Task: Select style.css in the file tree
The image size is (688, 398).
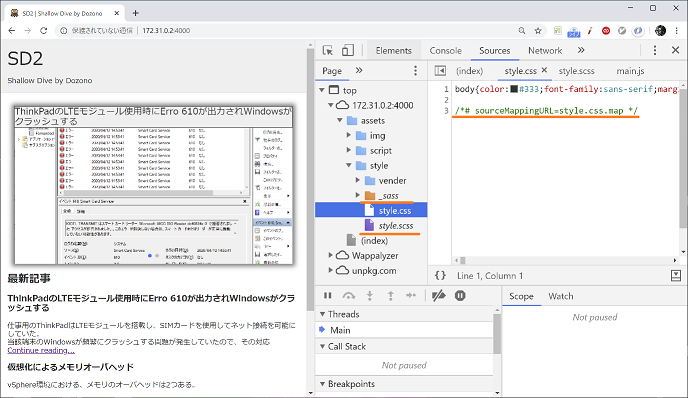Action: pyautogui.click(x=371, y=210)
